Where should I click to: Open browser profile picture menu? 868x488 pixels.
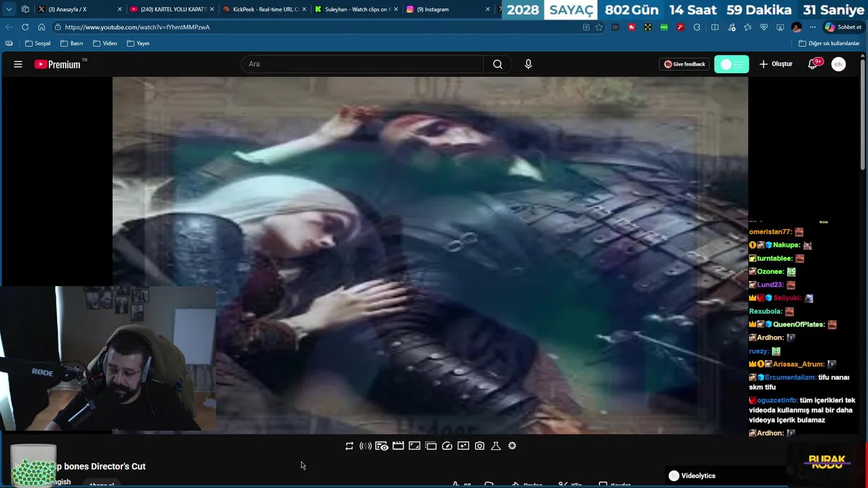pos(796,27)
